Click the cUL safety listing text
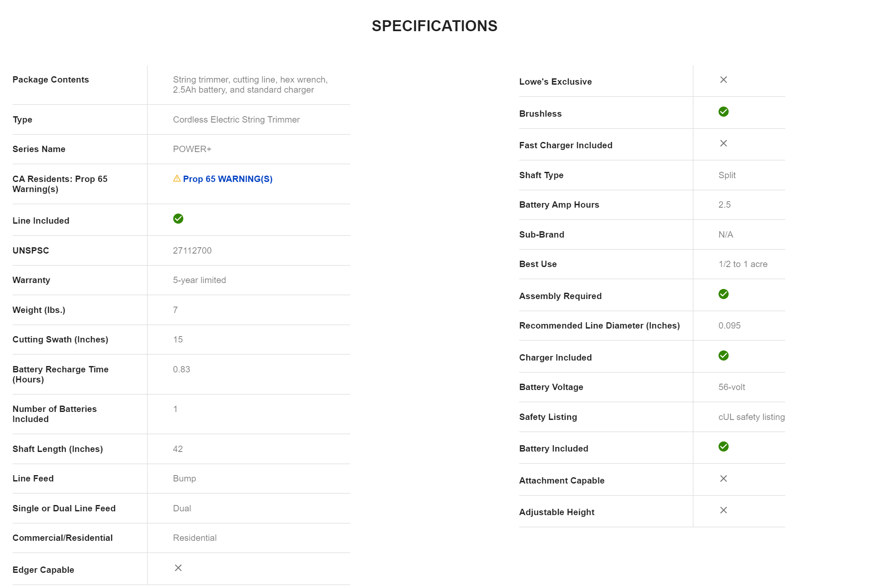This screenshot has width=877, height=588. click(751, 417)
